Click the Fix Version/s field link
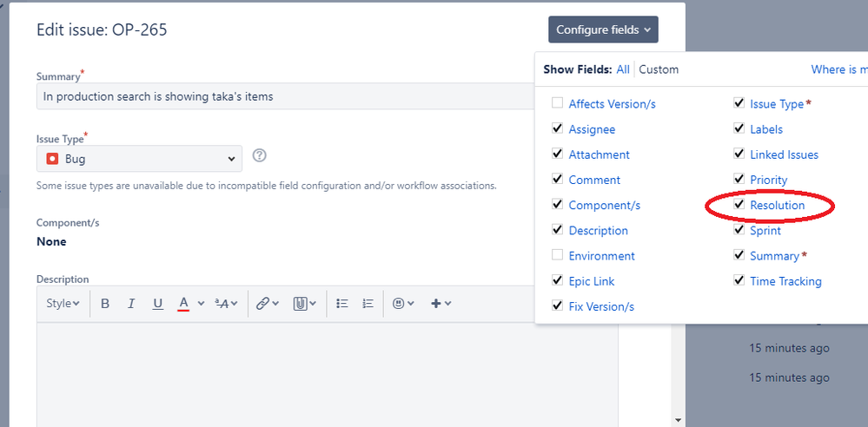The height and width of the screenshot is (427, 868). click(x=602, y=307)
